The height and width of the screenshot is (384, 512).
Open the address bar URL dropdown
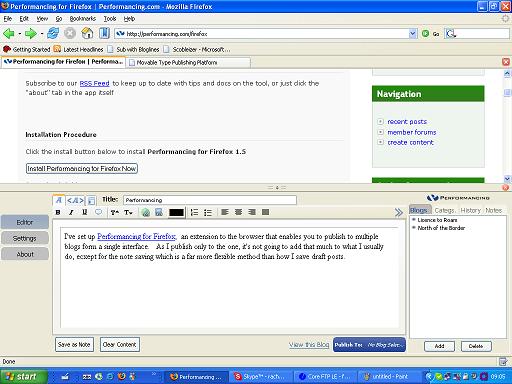tap(413, 34)
